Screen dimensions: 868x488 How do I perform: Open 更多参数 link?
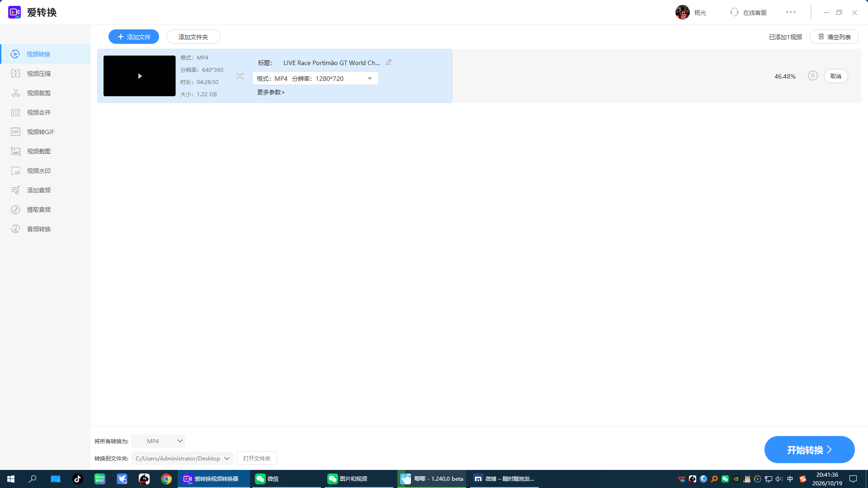[271, 92]
